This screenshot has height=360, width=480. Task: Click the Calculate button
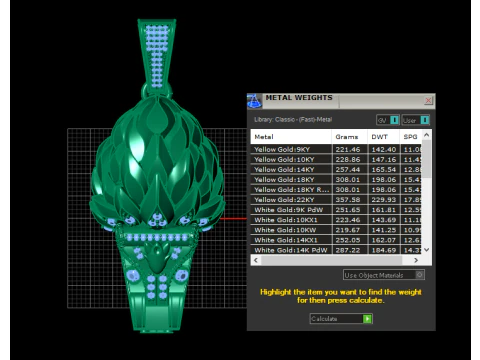pyautogui.click(x=341, y=319)
